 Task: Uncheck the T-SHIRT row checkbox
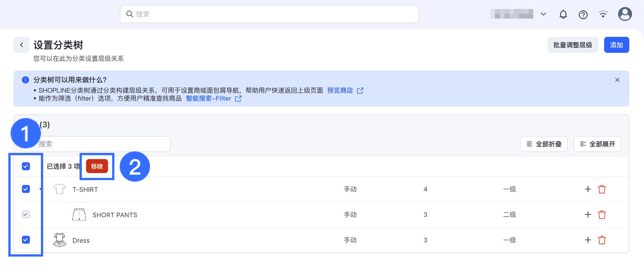26,189
